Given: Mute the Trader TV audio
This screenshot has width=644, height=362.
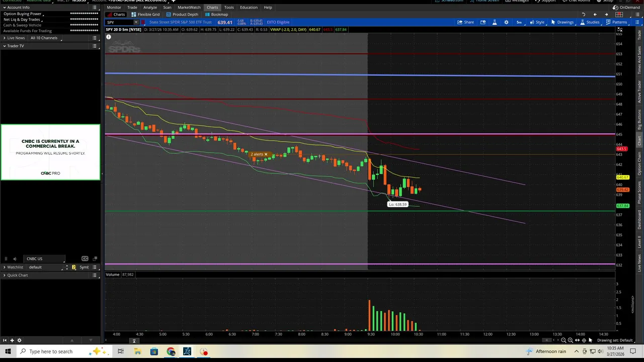Looking at the screenshot, I should [x=15, y=259].
